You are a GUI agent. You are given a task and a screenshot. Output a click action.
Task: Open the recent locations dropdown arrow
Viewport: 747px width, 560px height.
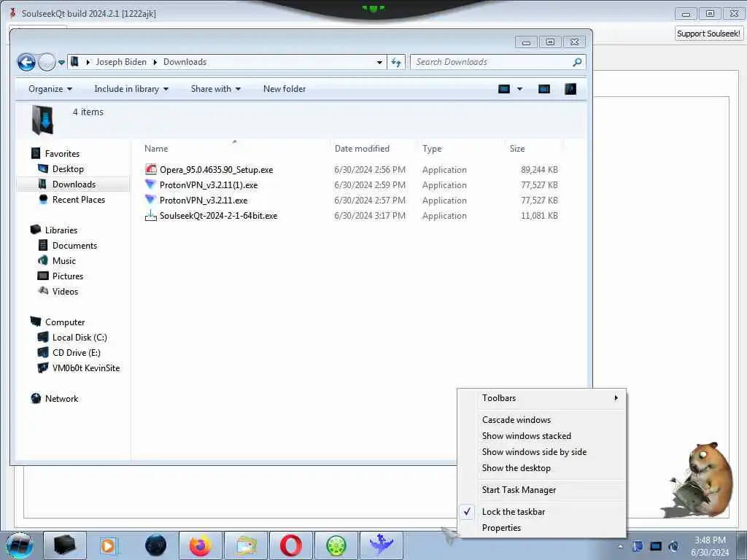click(x=61, y=63)
